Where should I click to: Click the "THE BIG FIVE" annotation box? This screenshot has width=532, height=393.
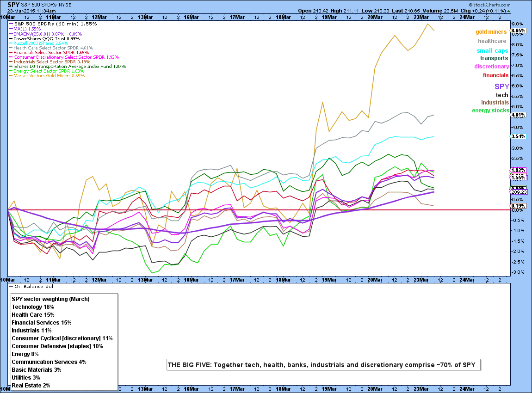(x=323, y=365)
